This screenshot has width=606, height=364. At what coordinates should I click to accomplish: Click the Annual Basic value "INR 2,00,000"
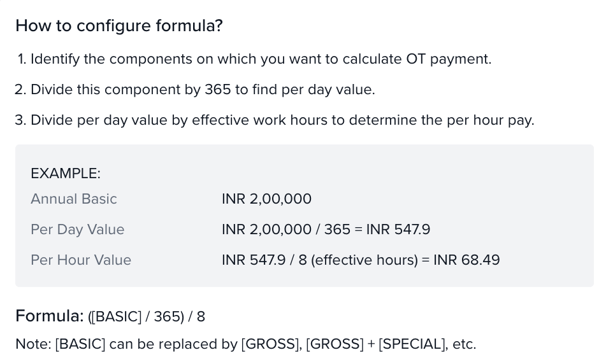click(266, 199)
